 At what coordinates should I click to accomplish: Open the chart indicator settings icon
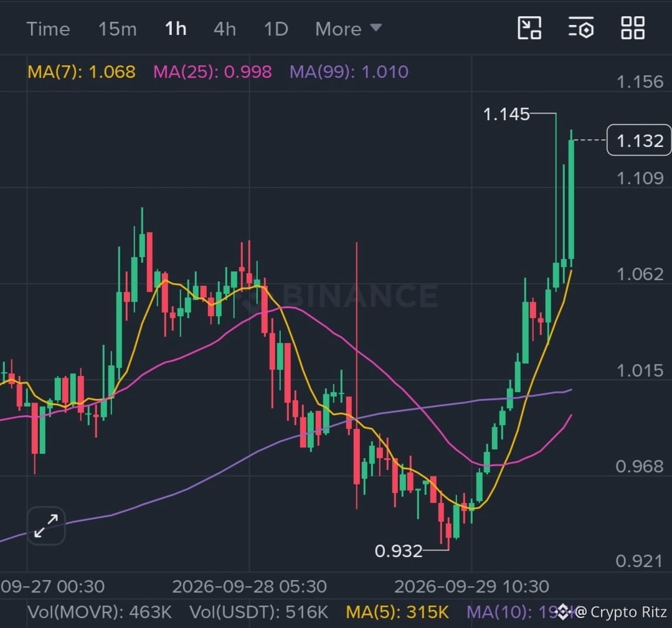[581, 28]
